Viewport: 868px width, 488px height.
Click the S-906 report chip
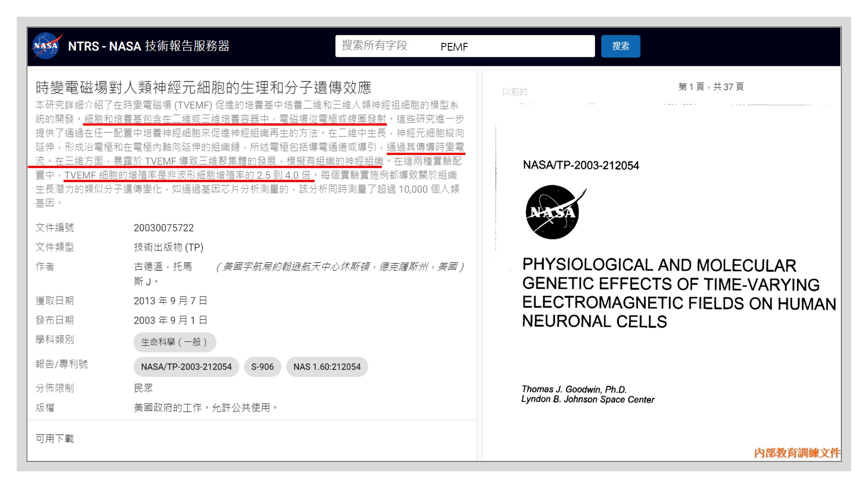[262, 366]
